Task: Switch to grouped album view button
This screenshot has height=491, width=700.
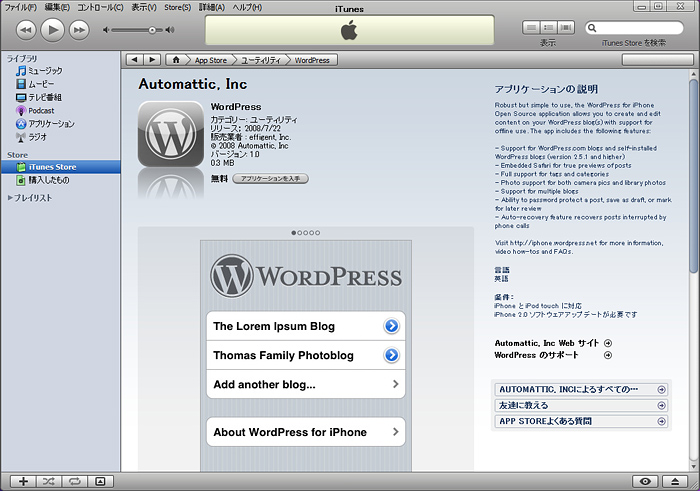Action: pyautogui.click(x=548, y=28)
